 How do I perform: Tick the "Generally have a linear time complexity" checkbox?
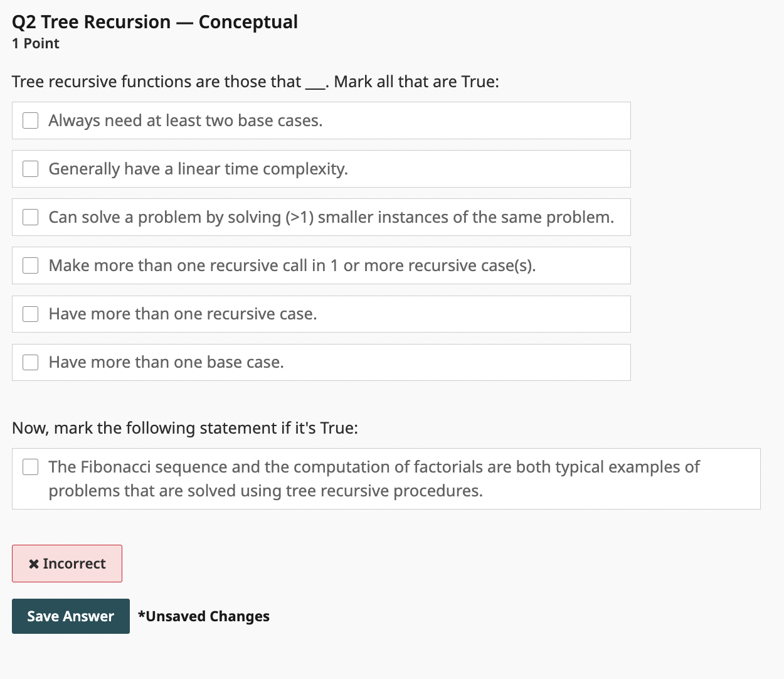click(31, 169)
